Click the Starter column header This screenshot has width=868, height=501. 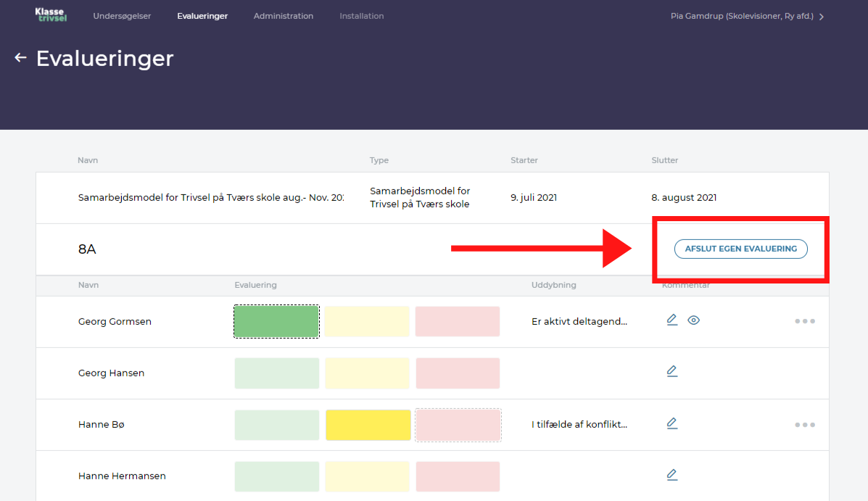point(524,160)
